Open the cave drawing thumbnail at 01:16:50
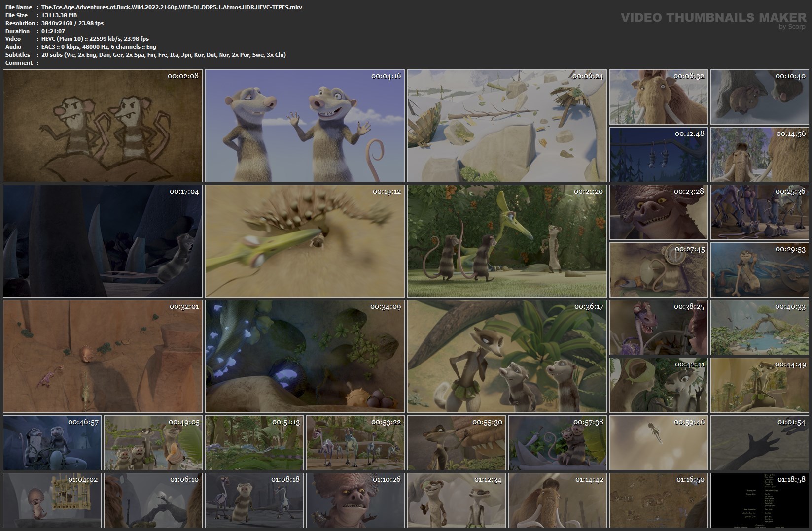The image size is (812, 531). click(x=658, y=500)
